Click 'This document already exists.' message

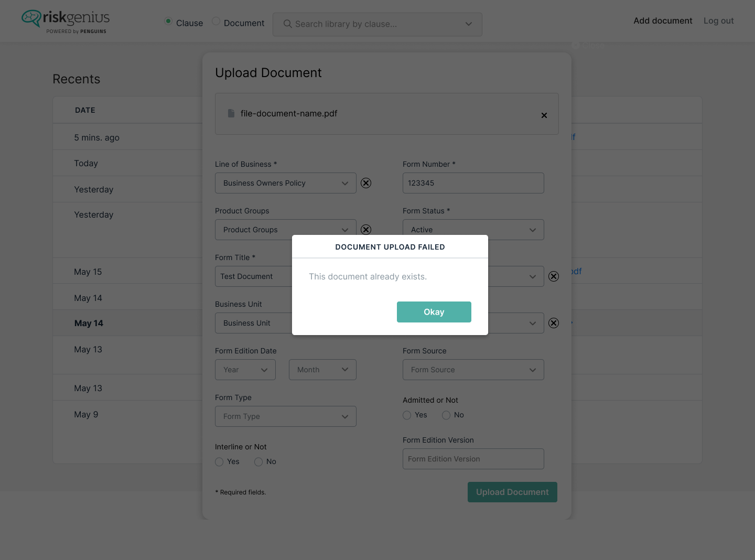pos(368,276)
